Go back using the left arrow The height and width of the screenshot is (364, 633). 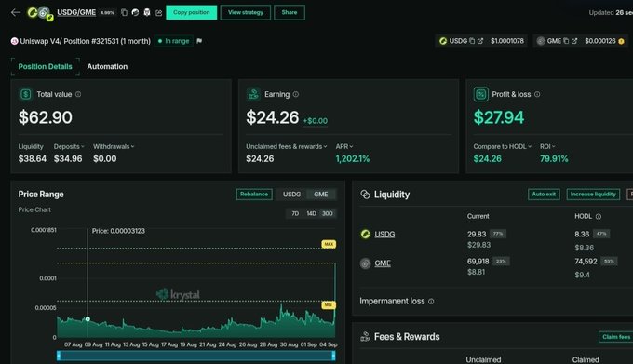coord(16,12)
